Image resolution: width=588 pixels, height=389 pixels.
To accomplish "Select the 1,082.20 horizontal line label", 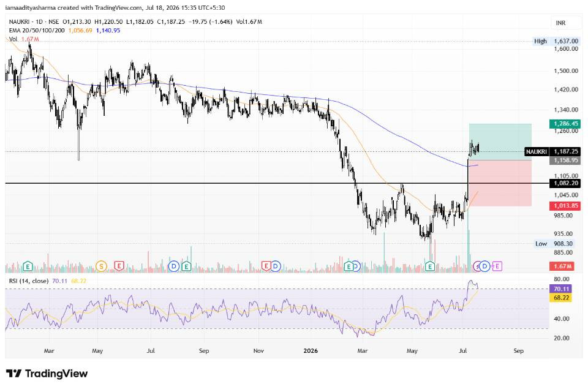I will tap(565, 183).
